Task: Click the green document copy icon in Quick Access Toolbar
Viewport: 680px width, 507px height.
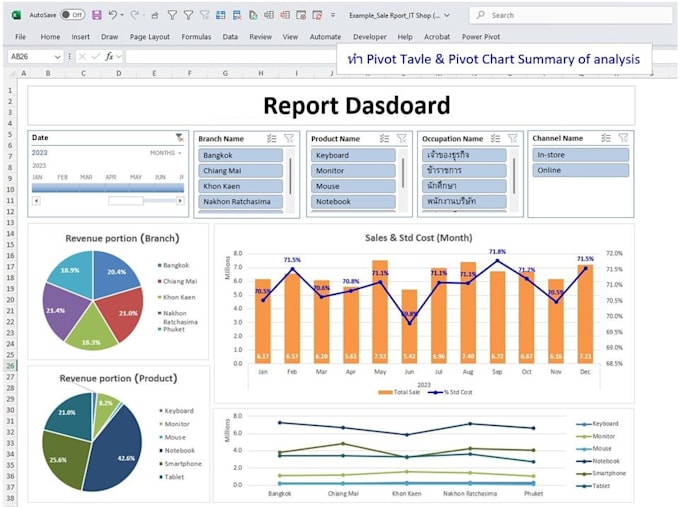Action: [253, 15]
